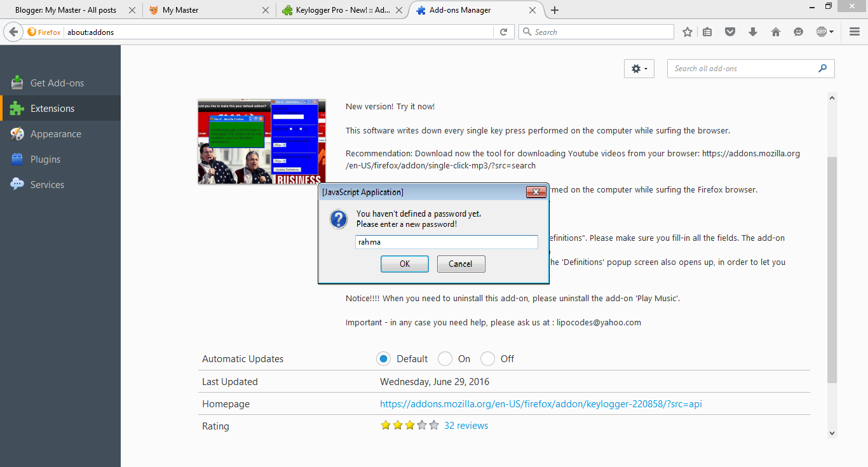Click the star rating display

410,426
